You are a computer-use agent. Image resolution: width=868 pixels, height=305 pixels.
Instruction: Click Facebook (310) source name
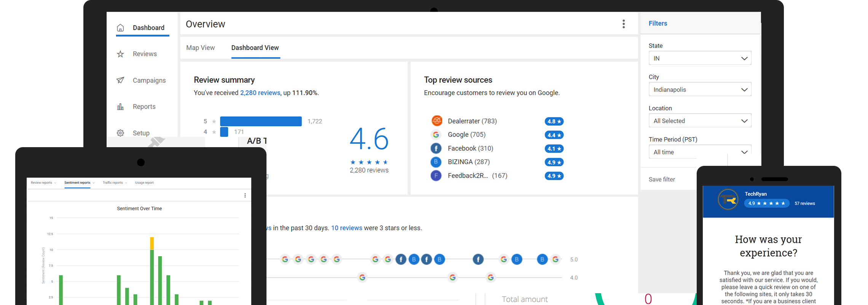click(470, 148)
